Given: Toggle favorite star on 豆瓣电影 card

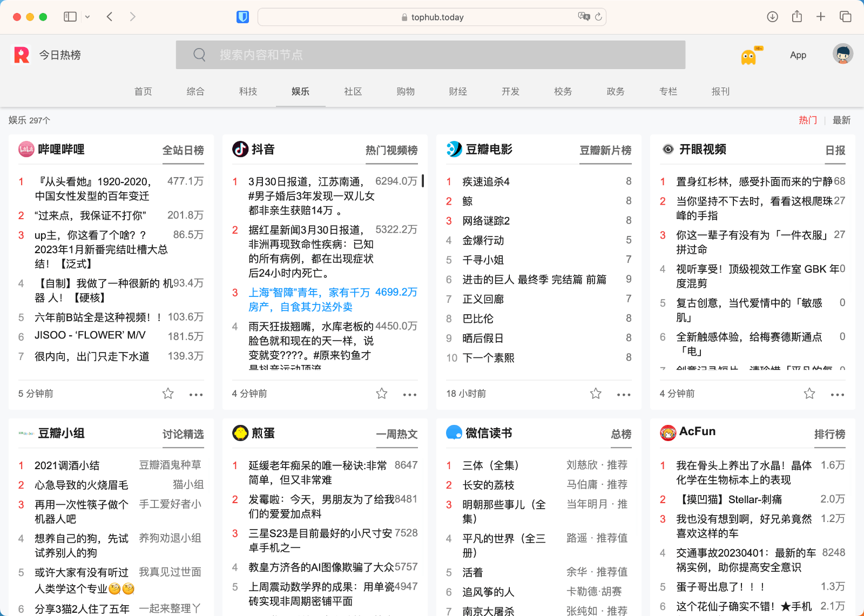Looking at the screenshot, I should [x=596, y=394].
